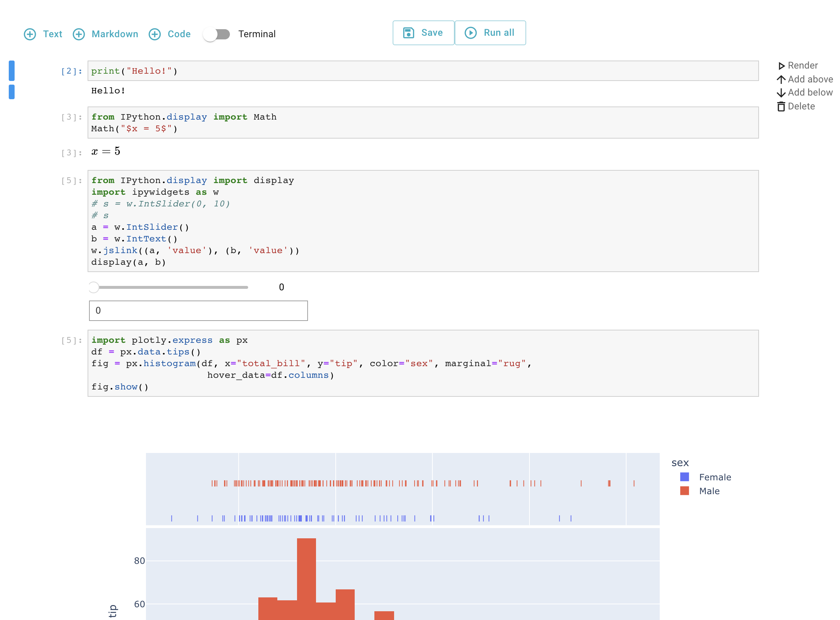Image resolution: width=840 pixels, height=620 pixels.
Task: Click the Save notebook button
Action: pyautogui.click(x=423, y=32)
